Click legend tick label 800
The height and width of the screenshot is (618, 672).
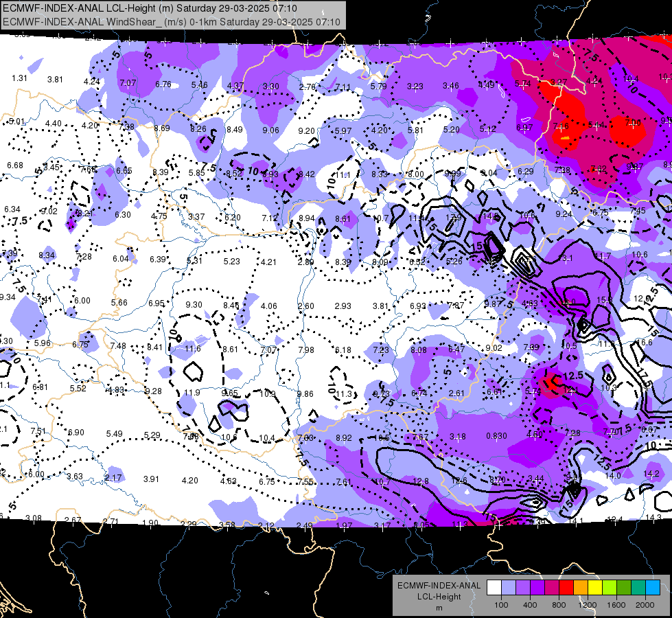click(x=559, y=605)
